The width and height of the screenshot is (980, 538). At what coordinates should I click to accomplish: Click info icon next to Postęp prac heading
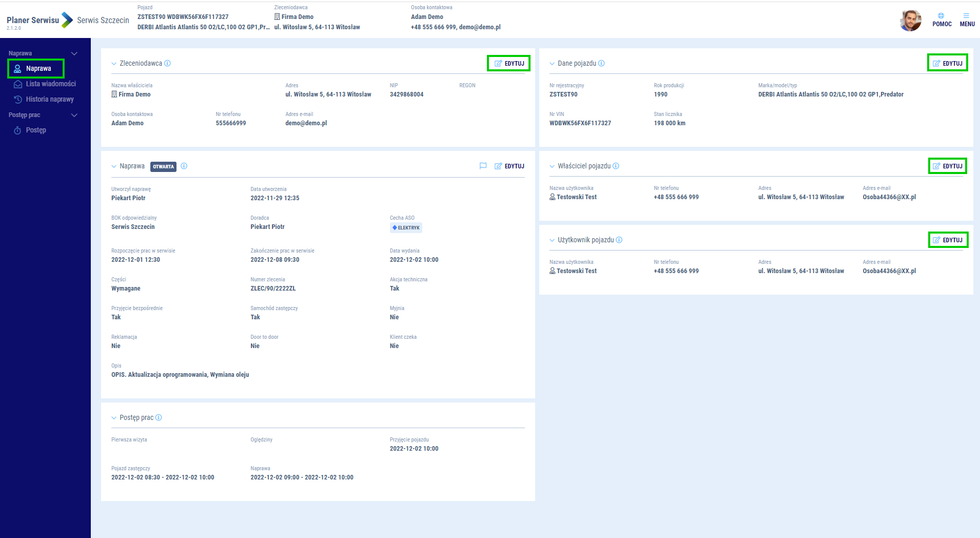pos(159,418)
